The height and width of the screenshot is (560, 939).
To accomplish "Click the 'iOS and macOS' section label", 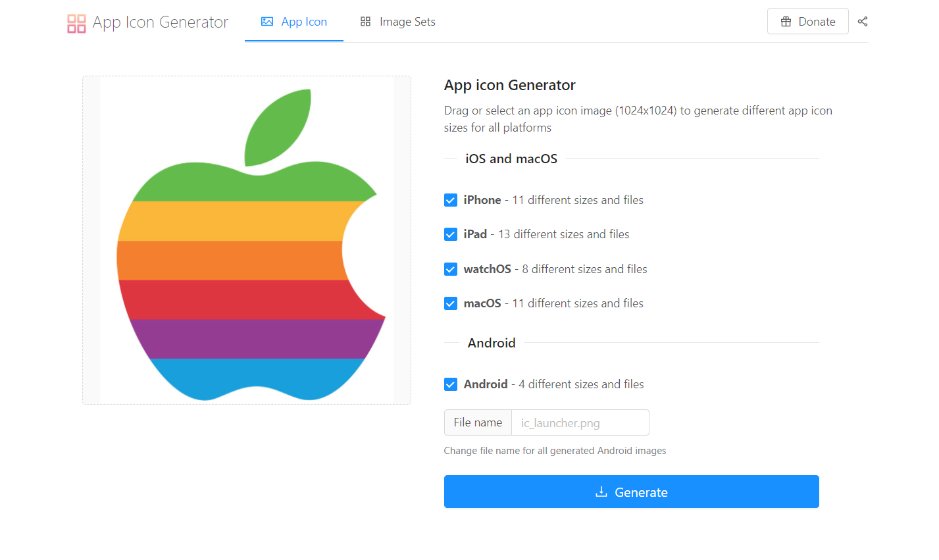I will coord(511,159).
